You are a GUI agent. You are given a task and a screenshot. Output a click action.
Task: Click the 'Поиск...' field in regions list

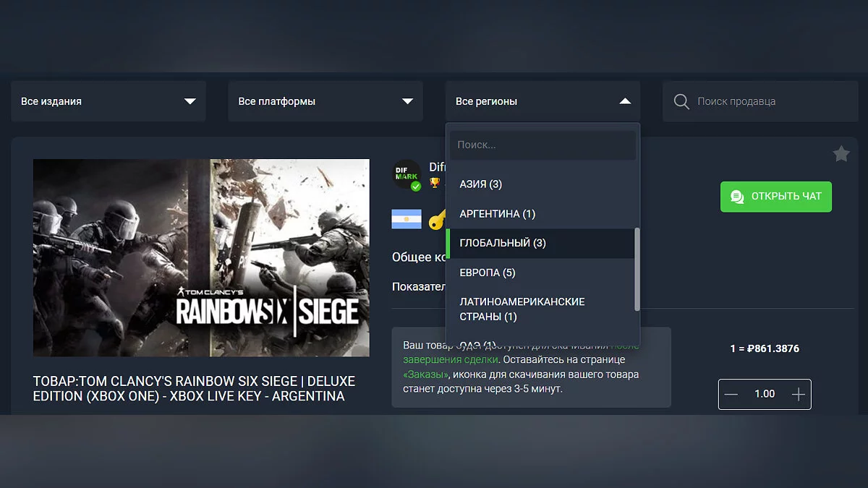point(542,145)
